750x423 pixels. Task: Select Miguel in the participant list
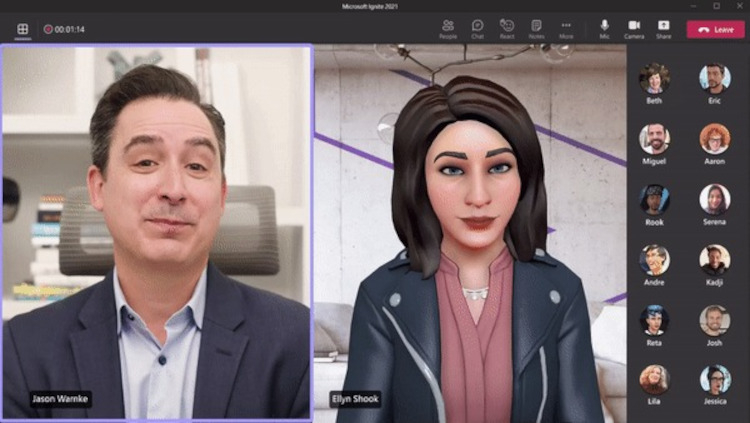pyautogui.click(x=655, y=138)
